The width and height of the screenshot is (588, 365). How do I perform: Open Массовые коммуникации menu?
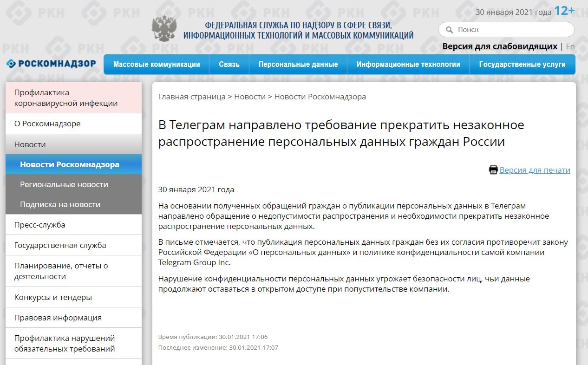click(x=157, y=65)
